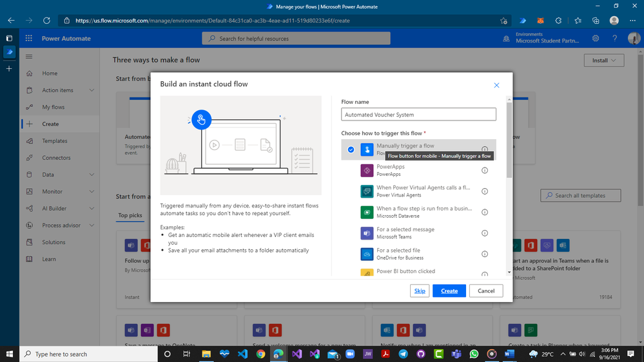644x362 pixels.
Task: Select 'Manually trigger a flow' trigger text
Action: pyautogui.click(x=405, y=146)
